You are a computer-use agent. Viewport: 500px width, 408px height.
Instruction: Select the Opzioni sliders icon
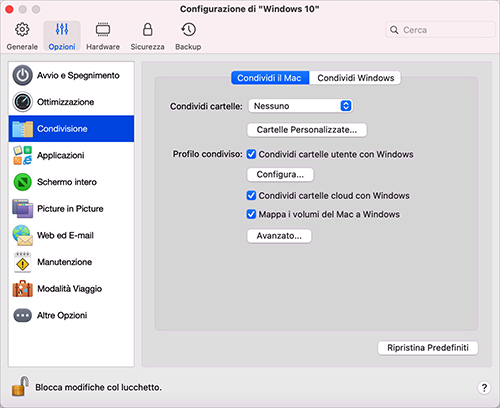62,29
